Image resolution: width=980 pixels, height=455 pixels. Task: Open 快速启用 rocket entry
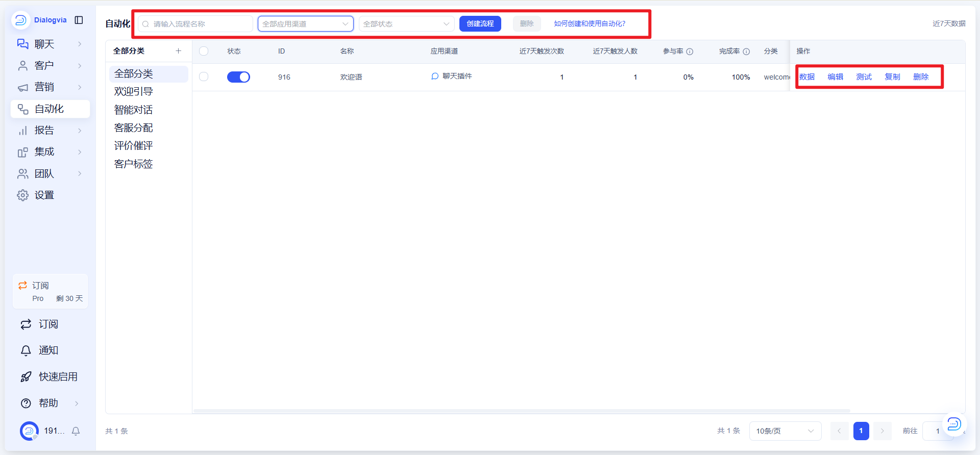[50, 376]
